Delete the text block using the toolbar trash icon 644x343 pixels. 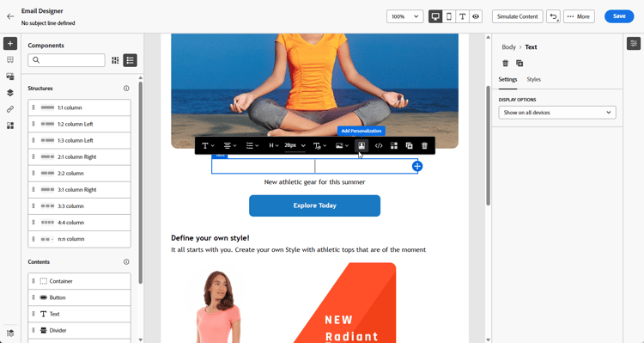(425, 145)
